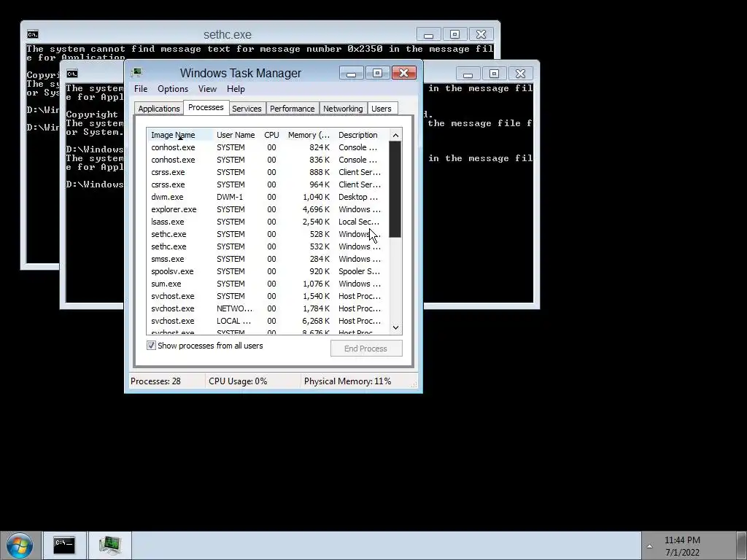Click CPU Usage: 0% in status bar
The width and height of the screenshot is (747, 560).
pos(238,381)
